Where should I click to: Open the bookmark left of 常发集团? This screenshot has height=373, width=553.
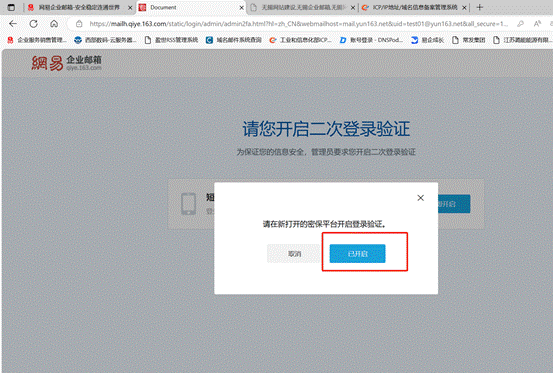[427, 40]
